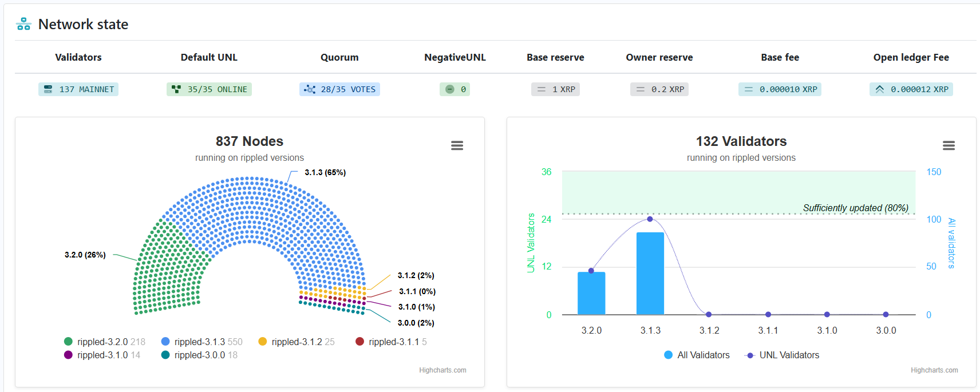Click the All validators axis title
This screenshot has width=980, height=392.
click(951, 243)
